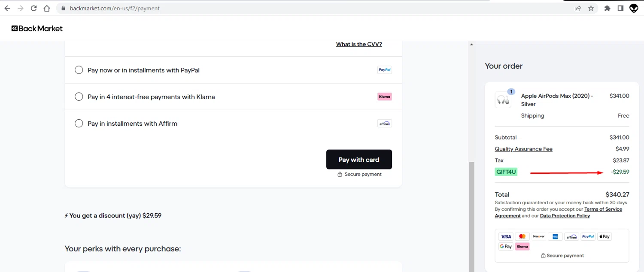
Task: Click the Affirm badge in accepted payments
Action: tap(571, 236)
